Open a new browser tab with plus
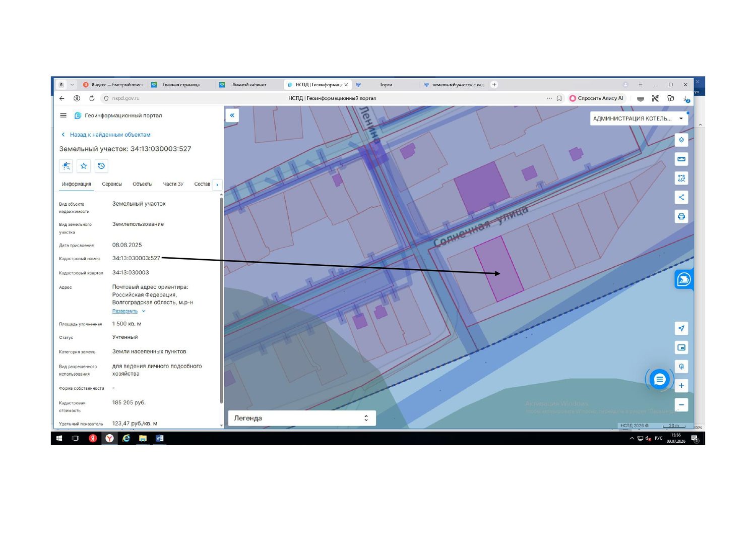The width and height of the screenshot is (756, 535). (494, 85)
